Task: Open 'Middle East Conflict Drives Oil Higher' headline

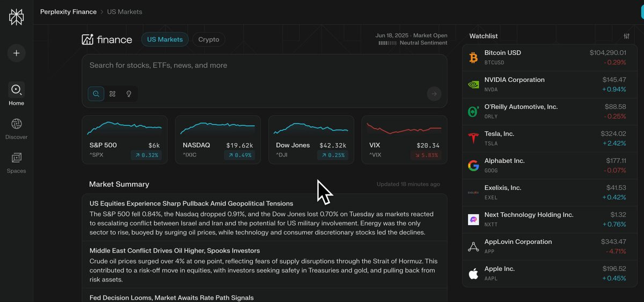Action: 174,250
